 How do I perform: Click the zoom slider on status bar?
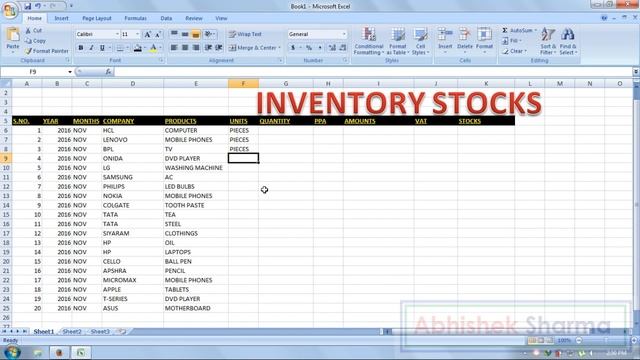(x=606, y=340)
